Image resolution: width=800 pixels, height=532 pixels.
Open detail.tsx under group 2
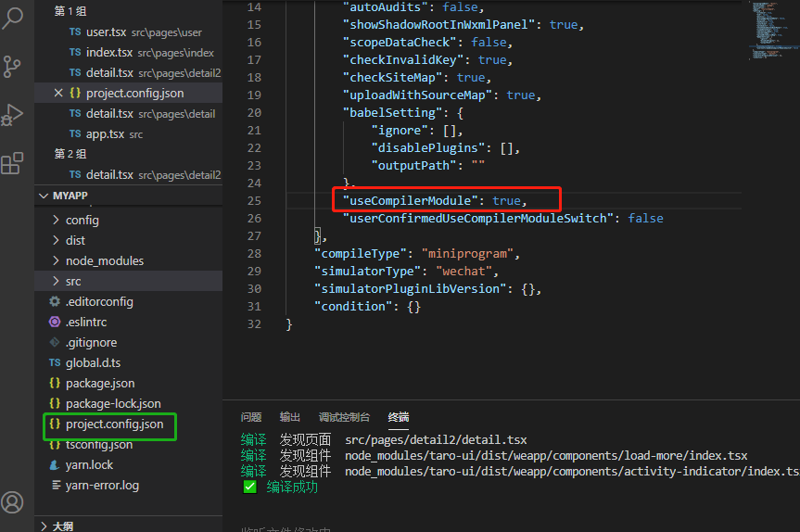(x=129, y=175)
